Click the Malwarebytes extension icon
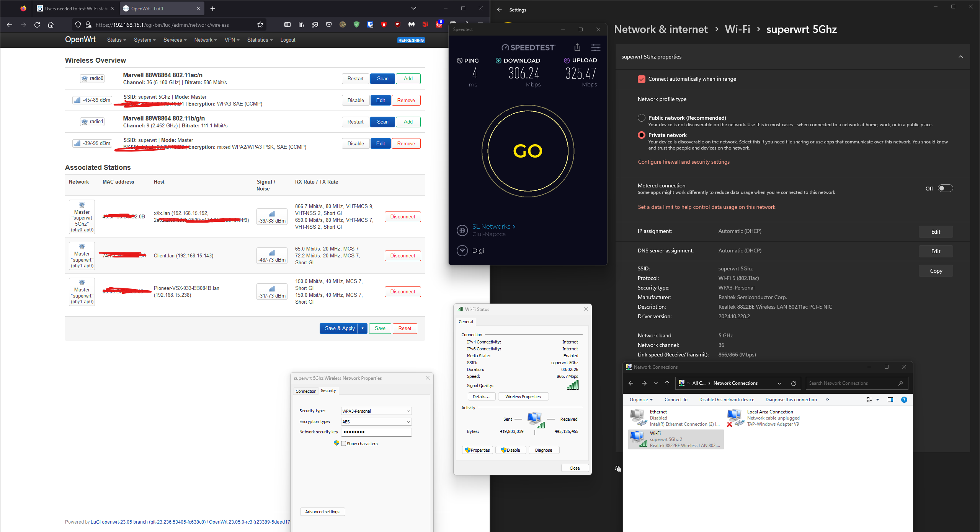This screenshot has width=980, height=532. (x=412, y=25)
